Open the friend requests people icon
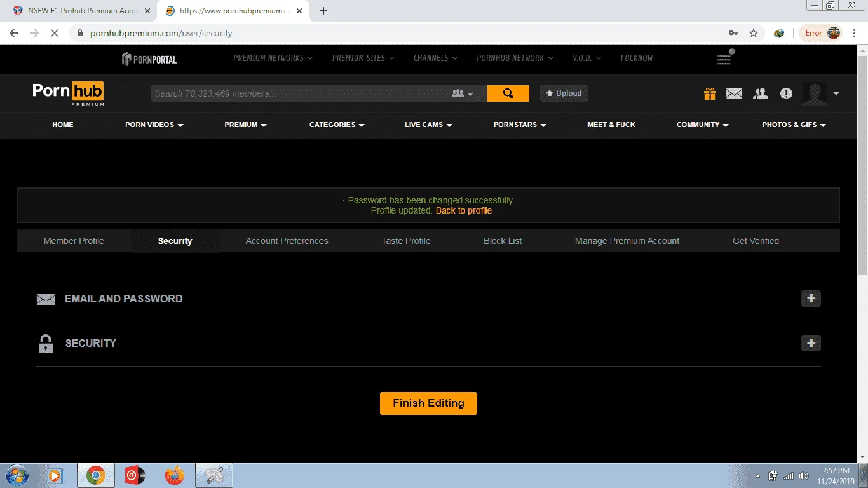The image size is (868, 488). pyautogui.click(x=760, y=93)
